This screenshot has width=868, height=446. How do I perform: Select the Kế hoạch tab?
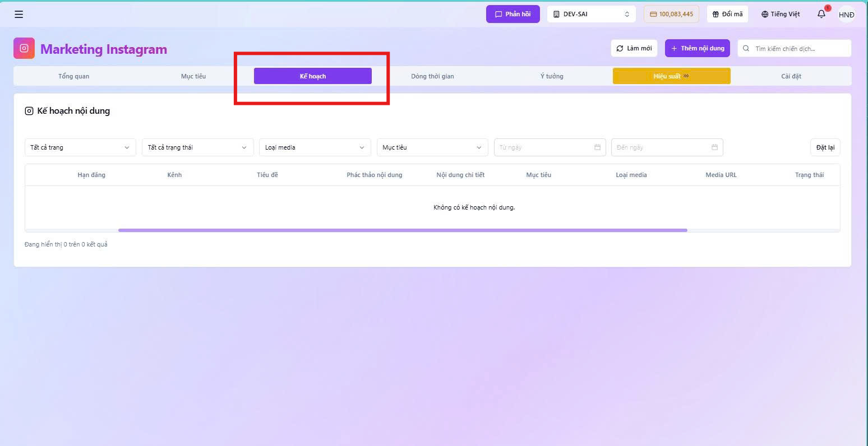point(313,76)
